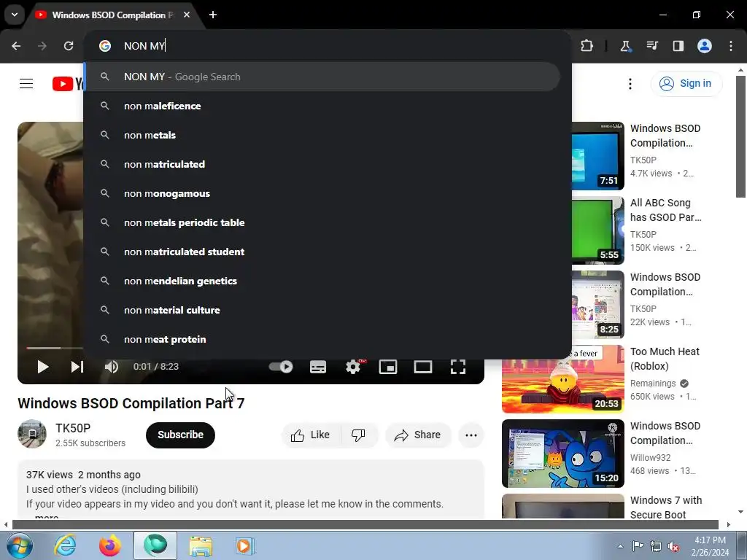
Task: Go to the YouTube home logo
Action: tap(68, 84)
